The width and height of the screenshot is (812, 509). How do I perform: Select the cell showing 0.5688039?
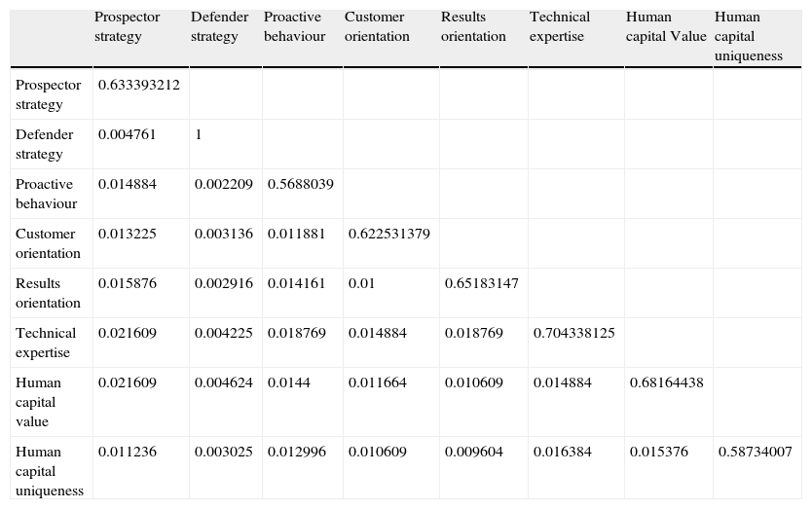click(x=300, y=184)
